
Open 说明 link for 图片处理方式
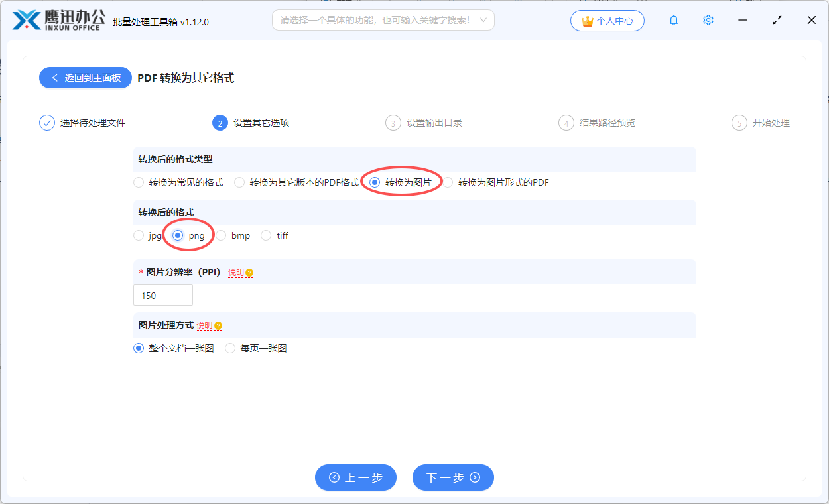204,326
